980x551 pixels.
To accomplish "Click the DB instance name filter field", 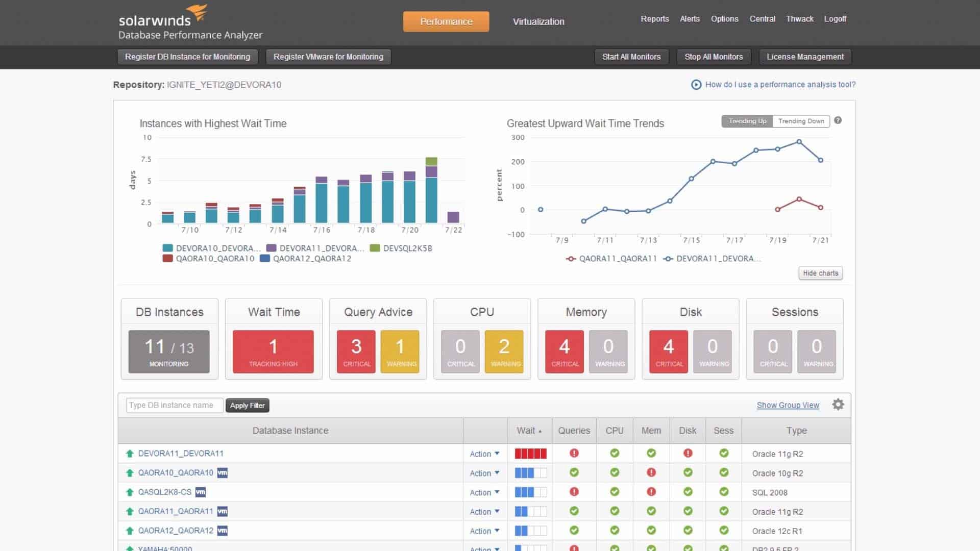I will click(174, 405).
